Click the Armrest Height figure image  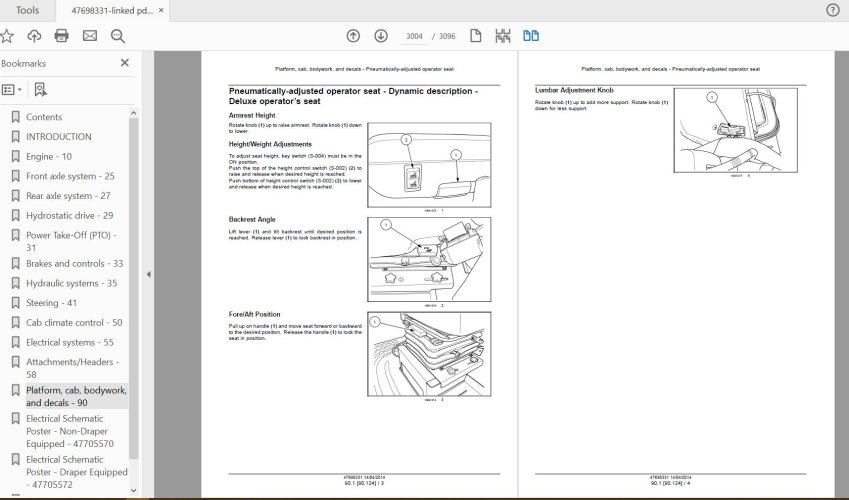(x=429, y=165)
